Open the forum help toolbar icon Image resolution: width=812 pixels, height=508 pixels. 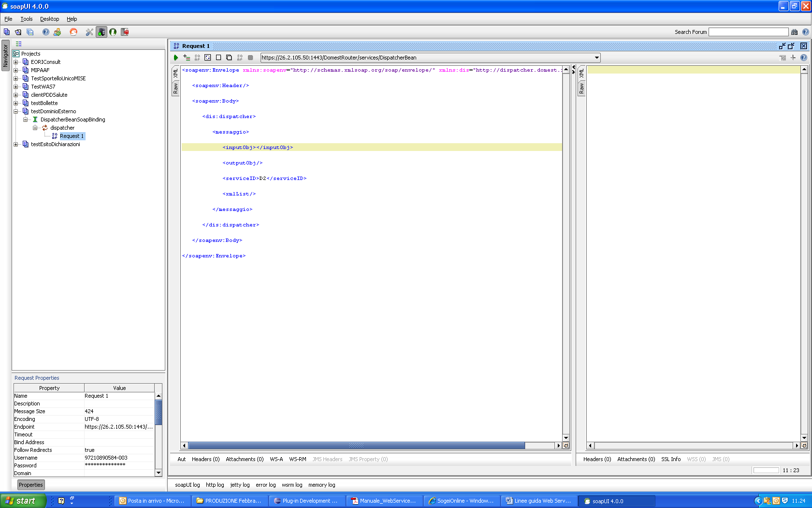[46, 32]
